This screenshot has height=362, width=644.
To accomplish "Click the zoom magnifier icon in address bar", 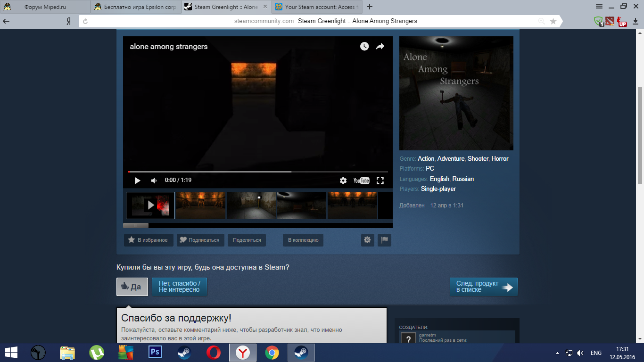I will [x=542, y=21].
